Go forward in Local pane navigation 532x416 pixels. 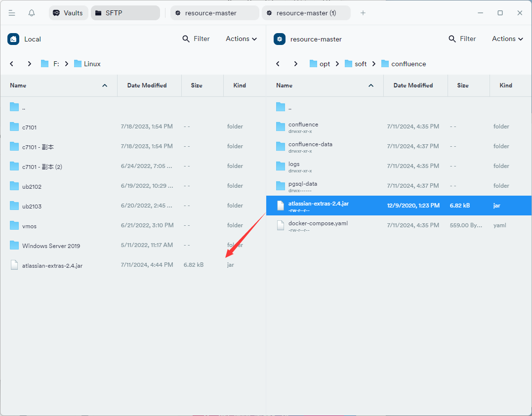(30, 64)
